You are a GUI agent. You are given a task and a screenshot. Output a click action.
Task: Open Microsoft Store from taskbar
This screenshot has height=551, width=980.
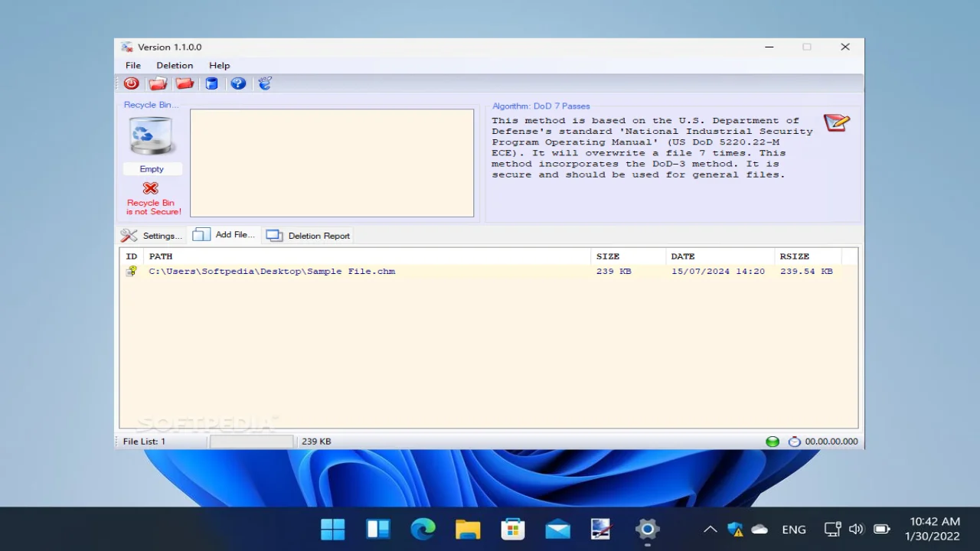(x=512, y=529)
